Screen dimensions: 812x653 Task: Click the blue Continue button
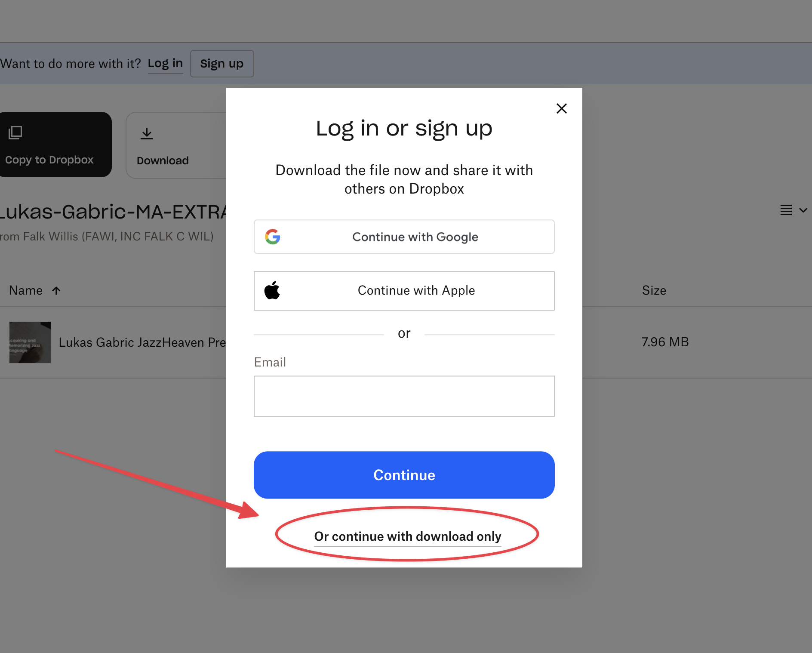click(x=404, y=475)
